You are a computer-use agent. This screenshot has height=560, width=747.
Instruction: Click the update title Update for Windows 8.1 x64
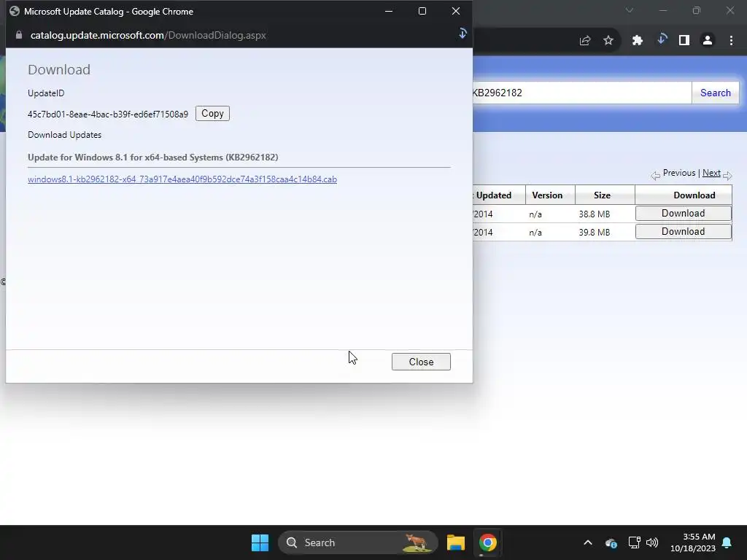pyautogui.click(x=153, y=157)
